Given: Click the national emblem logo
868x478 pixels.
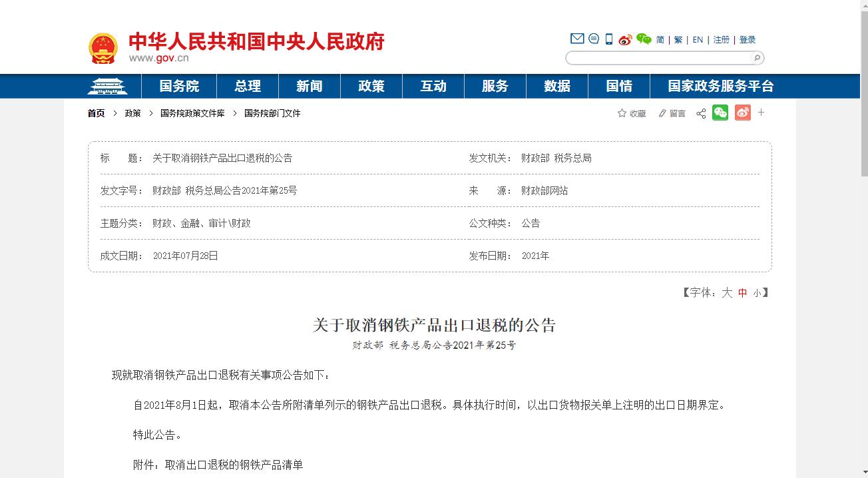Looking at the screenshot, I should pos(103,48).
